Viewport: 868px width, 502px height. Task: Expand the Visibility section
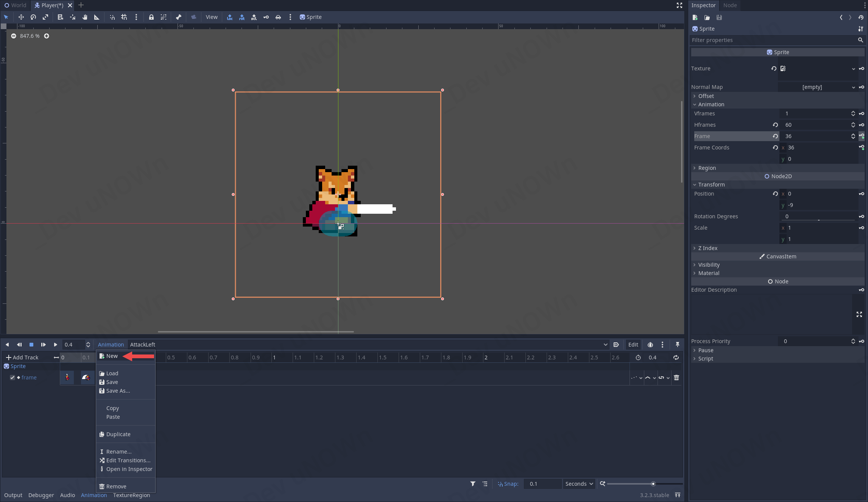tap(709, 265)
